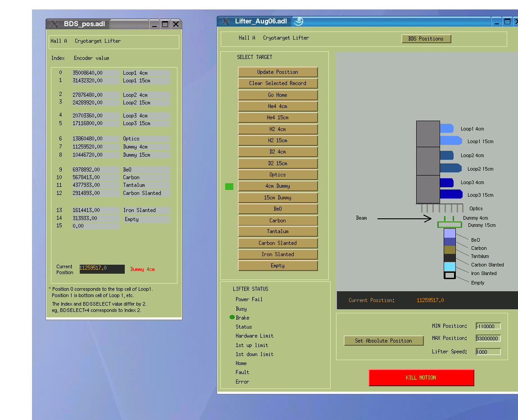
Task: Click encoder value 35008640.00 in BDS_pos
Action: point(95,73)
